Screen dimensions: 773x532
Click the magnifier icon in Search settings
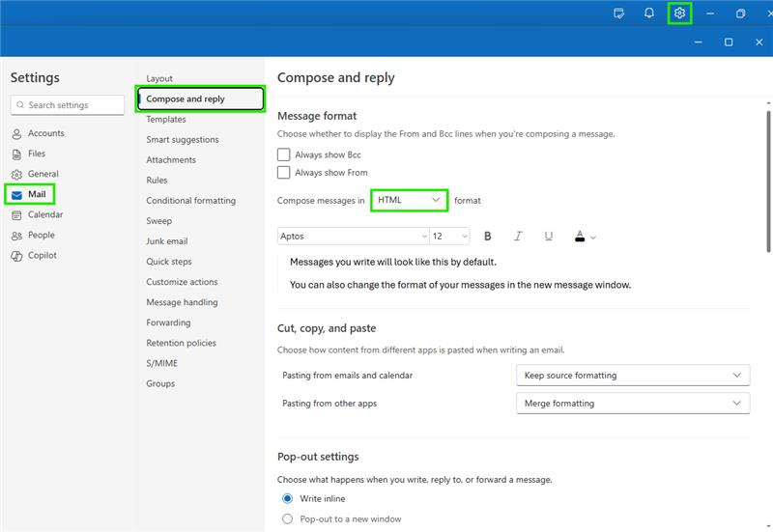pyautogui.click(x=20, y=105)
